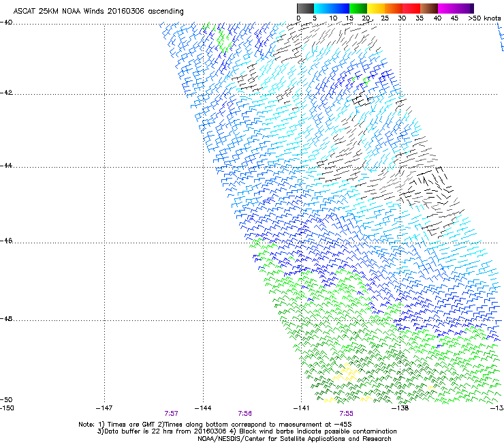Click the '>50 knots' legend label
This screenshot has width=504, height=443.
(484, 18)
